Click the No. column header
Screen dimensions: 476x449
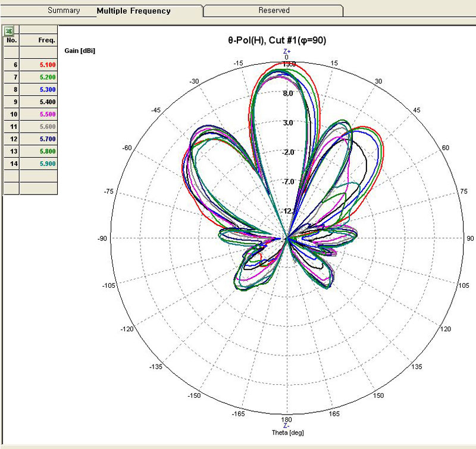pyautogui.click(x=11, y=40)
